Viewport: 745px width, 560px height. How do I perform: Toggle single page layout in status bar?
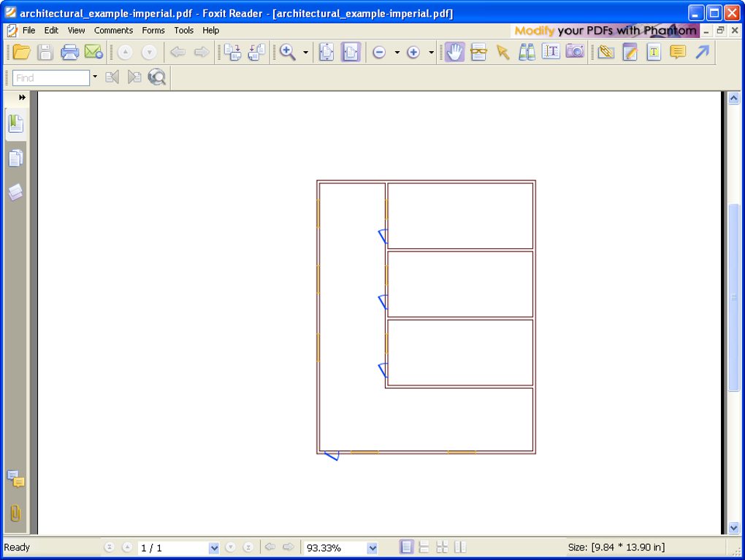(407, 547)
